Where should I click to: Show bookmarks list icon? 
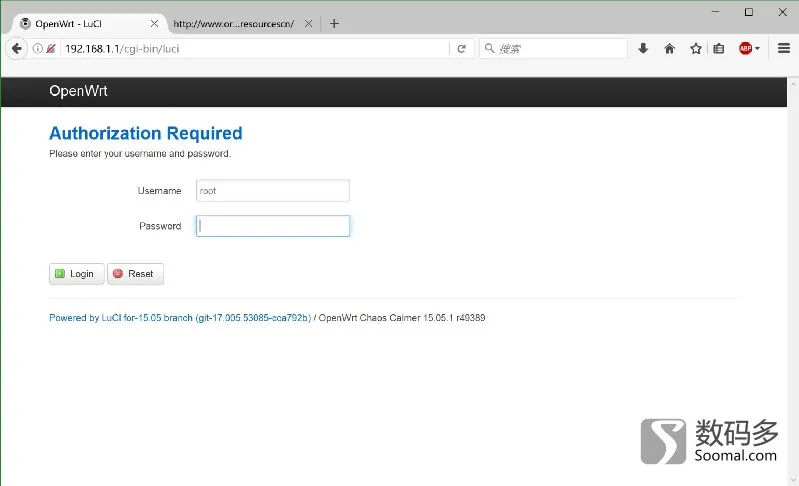point(718,48)
